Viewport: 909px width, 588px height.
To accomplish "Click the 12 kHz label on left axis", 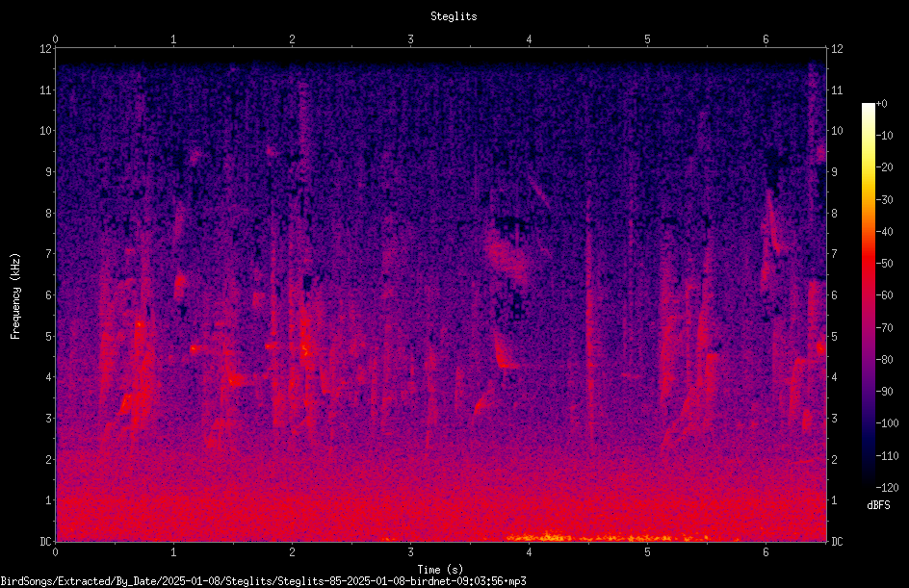I will pos(46,49).
